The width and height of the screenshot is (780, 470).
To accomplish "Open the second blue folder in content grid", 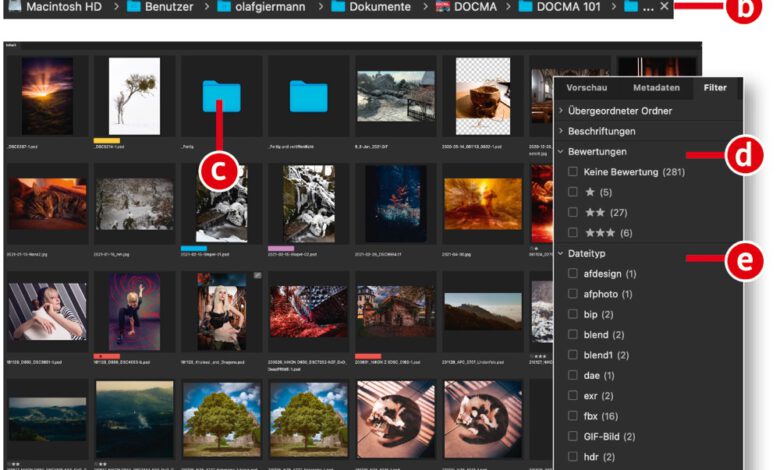I will click(x=308, y=96).
